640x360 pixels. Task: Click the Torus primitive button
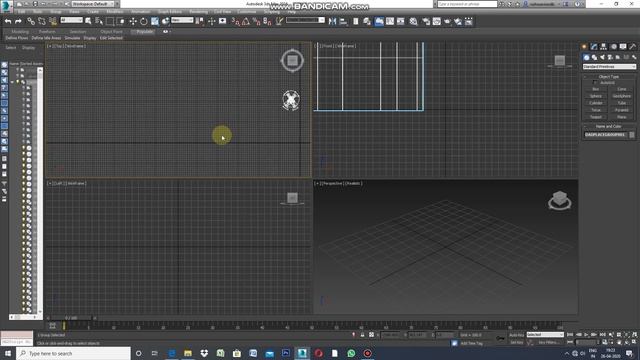point(596,110)
